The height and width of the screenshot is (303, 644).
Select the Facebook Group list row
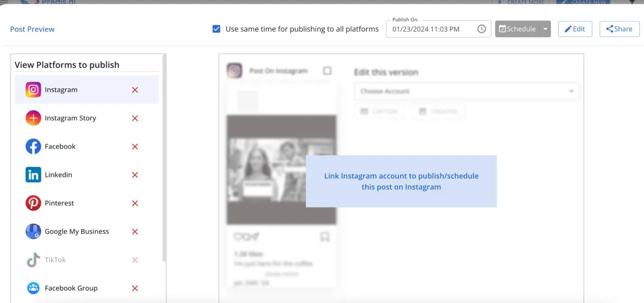click(x=86, y=289)
